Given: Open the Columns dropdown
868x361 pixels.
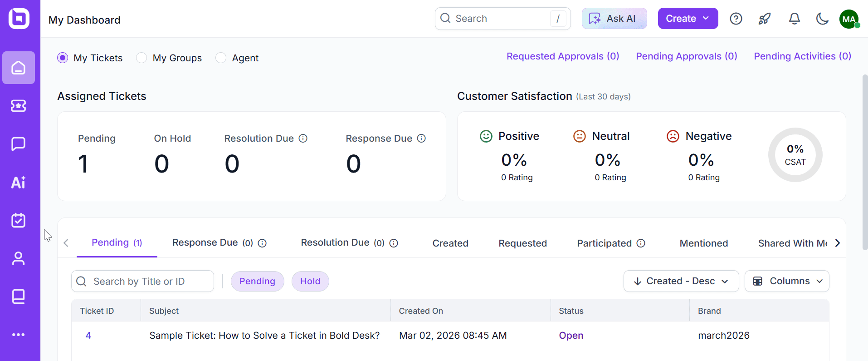Looking at the screenshot, I should [787, 281].
